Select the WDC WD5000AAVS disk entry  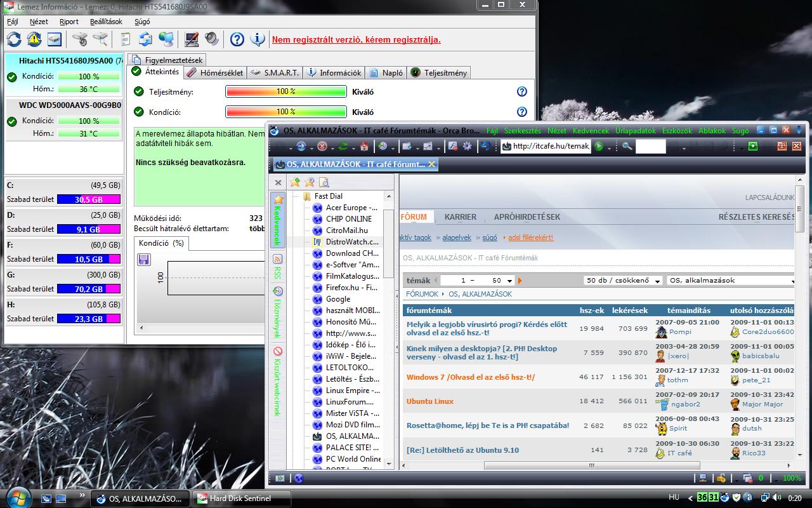coord(63,119)
